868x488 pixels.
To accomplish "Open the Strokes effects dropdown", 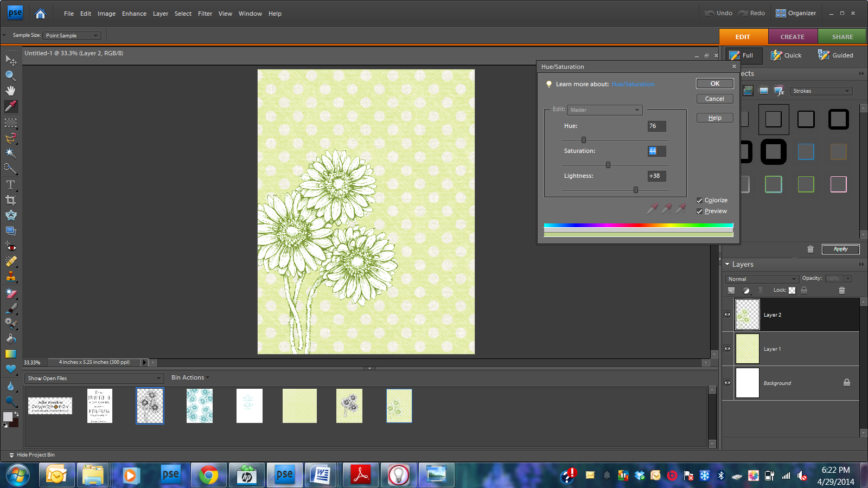I will click(x=820, y=91).
